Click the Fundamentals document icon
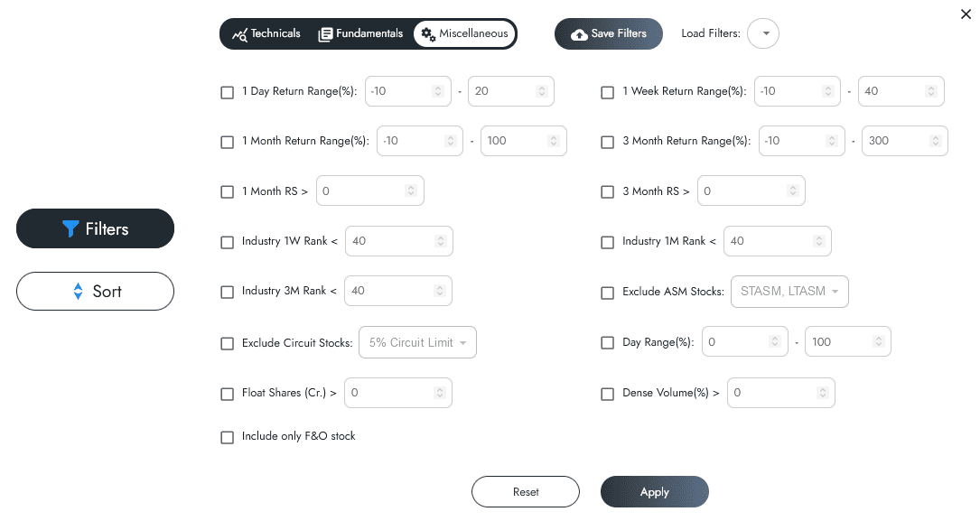This screenshot has height=521, width=980. (325, 34)
